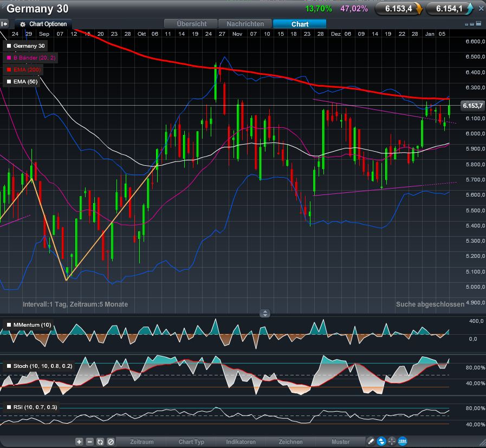
Task: Click the Okt date label on axis
Action: (141, 34)
